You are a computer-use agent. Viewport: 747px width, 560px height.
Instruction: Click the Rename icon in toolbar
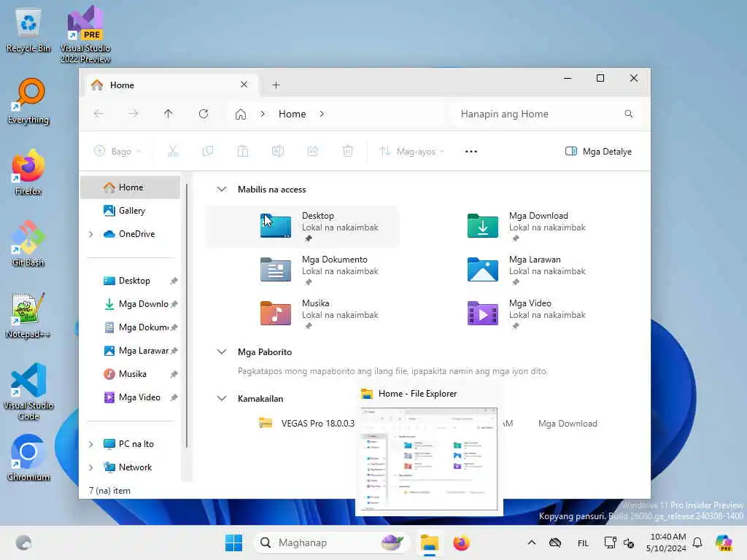(x=278, y=152)
